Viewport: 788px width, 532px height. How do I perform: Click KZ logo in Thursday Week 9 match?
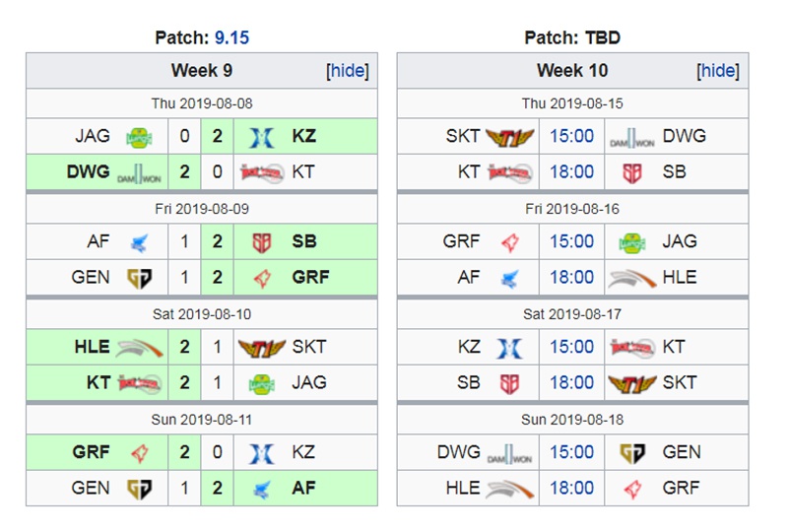tap(262, 137)
